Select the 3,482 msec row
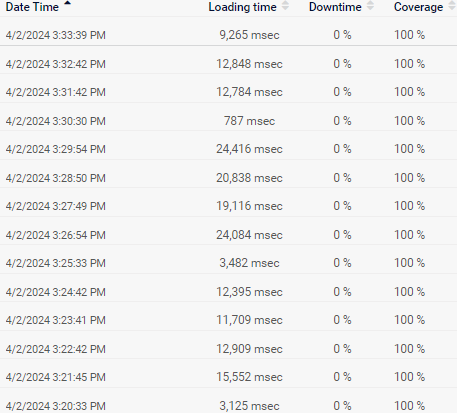 [228, 263]
